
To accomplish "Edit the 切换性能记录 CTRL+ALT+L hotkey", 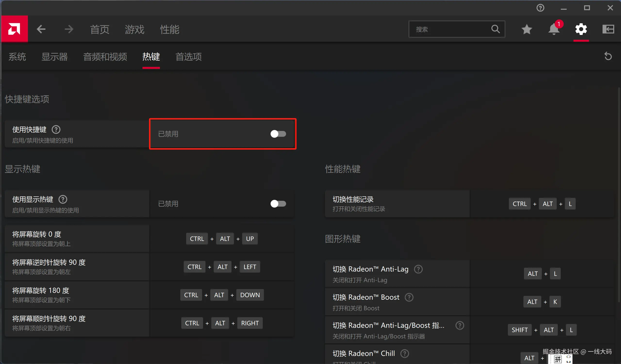I will tap(542, 204).
